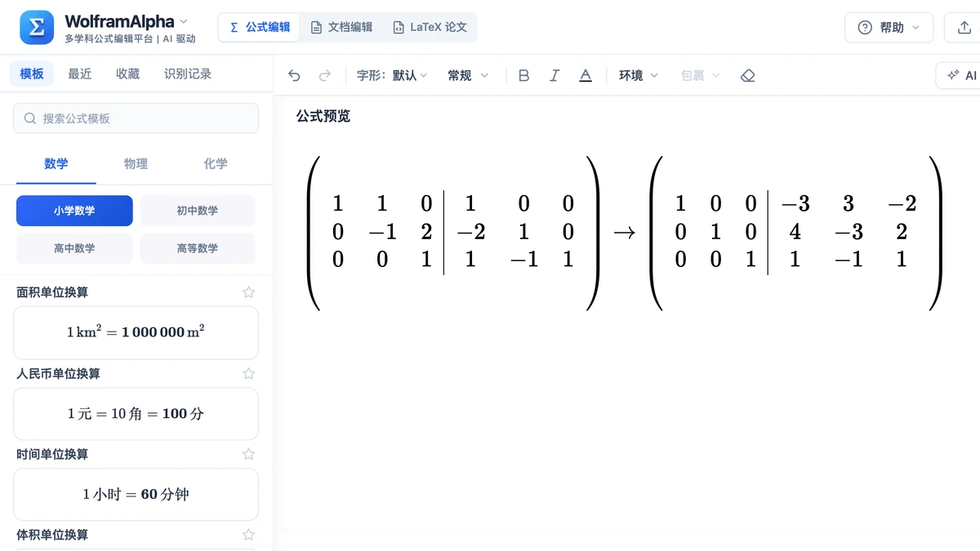Open the WolframAlpha title dropdown chevron

(x=184, y=21)
